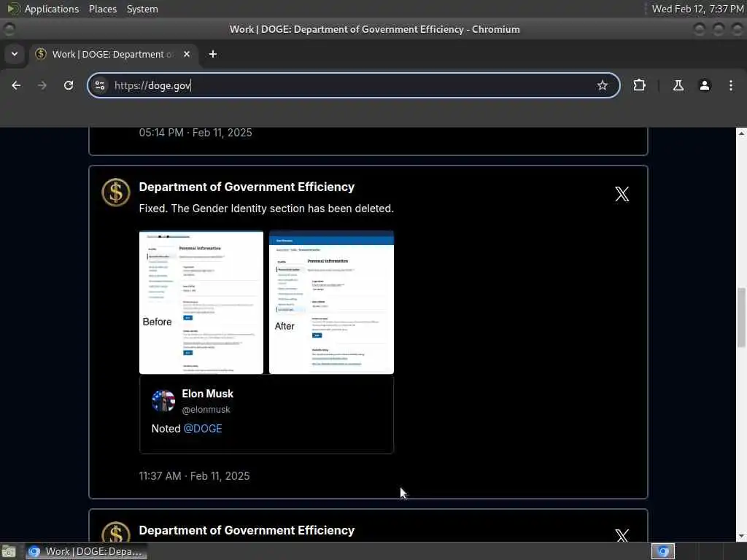Open the window menu icon in title bar
This screenshot has height=560, width=747.
pyautogui.click(x=9, y=29)
